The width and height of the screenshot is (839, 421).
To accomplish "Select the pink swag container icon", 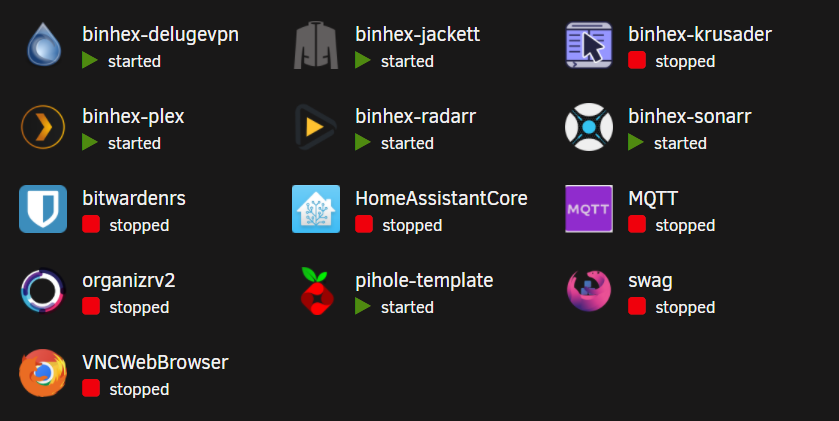I will [x=589, y=291].
